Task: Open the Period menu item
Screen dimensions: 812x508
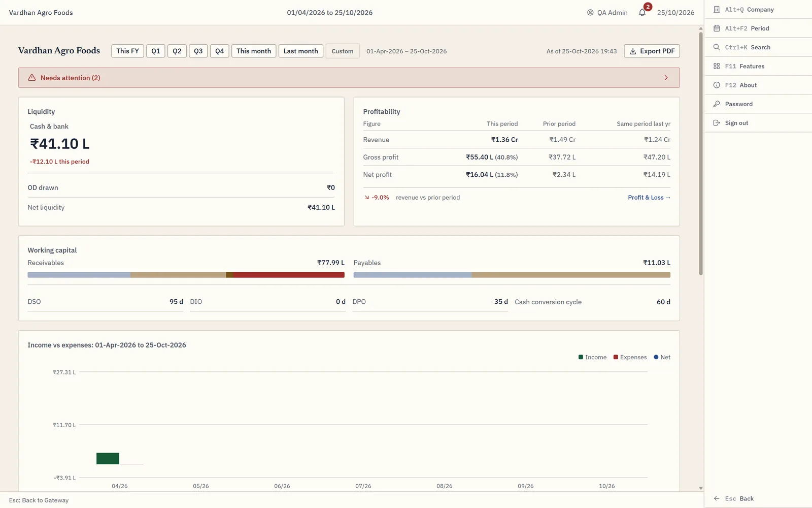Action: (758, 28)
